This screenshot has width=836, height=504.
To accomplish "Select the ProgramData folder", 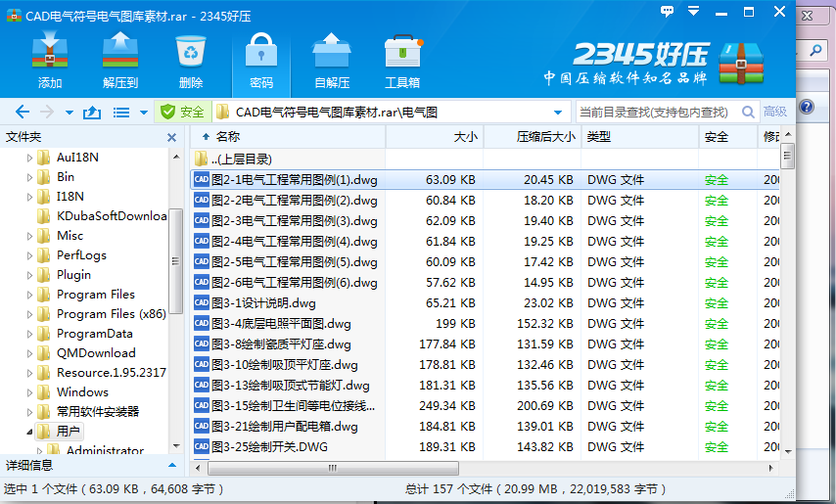I will pos(85,334).
